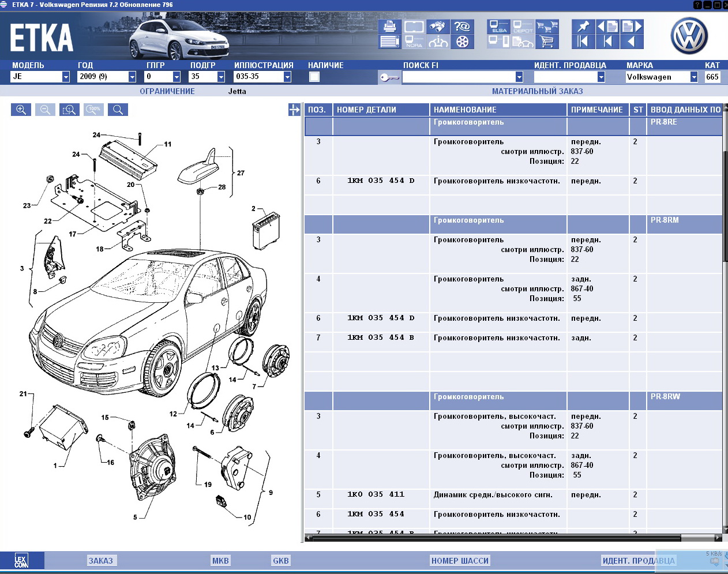Reset illustration zoom to 100%
This screenshot has height=574, width=728.
pos(93,110)
